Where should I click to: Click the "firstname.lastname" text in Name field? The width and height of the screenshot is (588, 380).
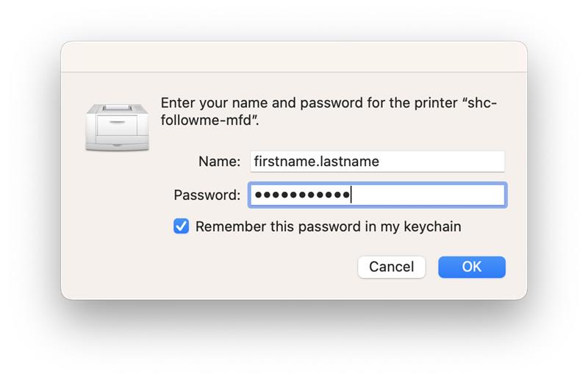(315, 162)
